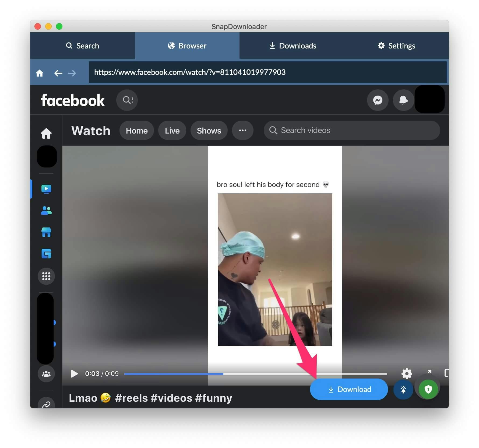Click the video thumbnail frame
This screenshot has width=479, height=448.
pos(275,269)
